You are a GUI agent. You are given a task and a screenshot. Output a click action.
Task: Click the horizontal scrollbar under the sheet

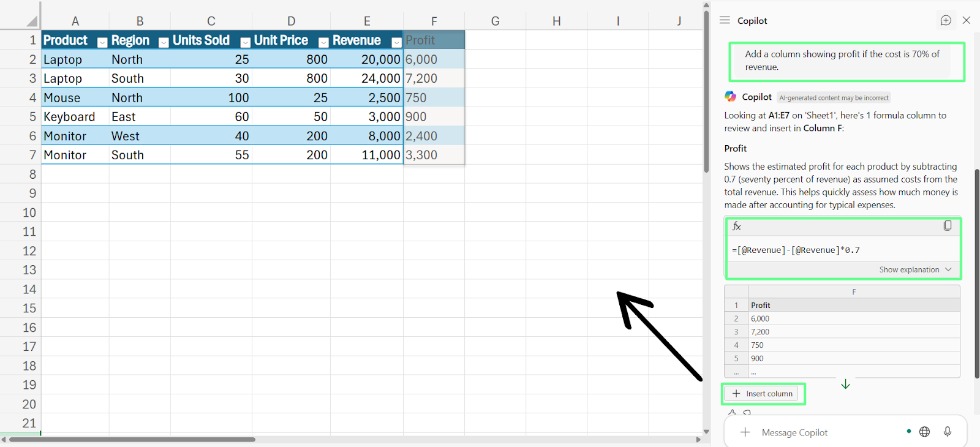[132, 439]
